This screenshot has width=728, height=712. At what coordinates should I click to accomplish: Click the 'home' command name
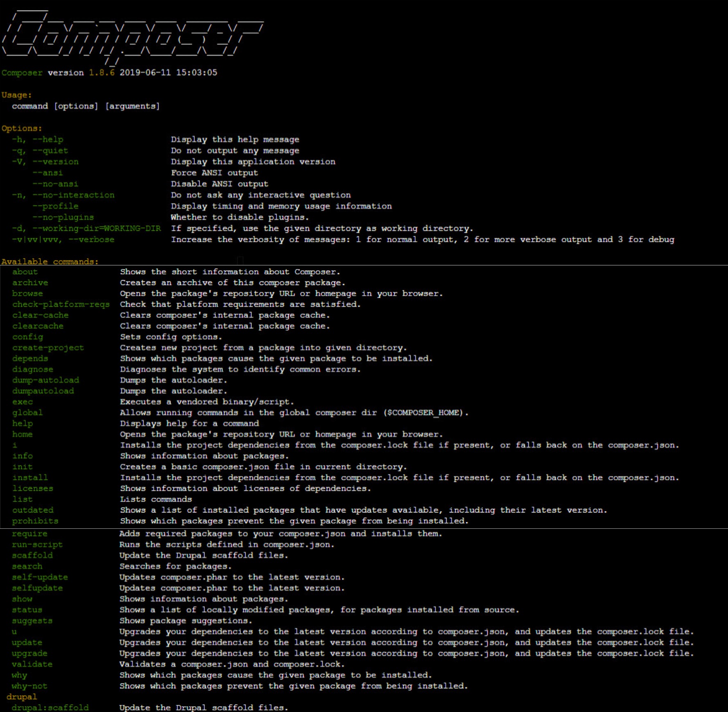22,434
